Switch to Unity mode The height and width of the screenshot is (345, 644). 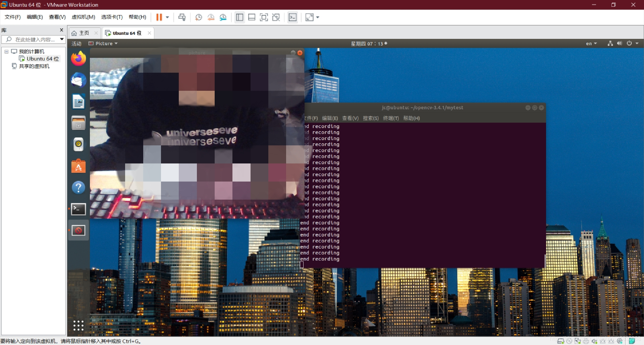pos(276,17)
